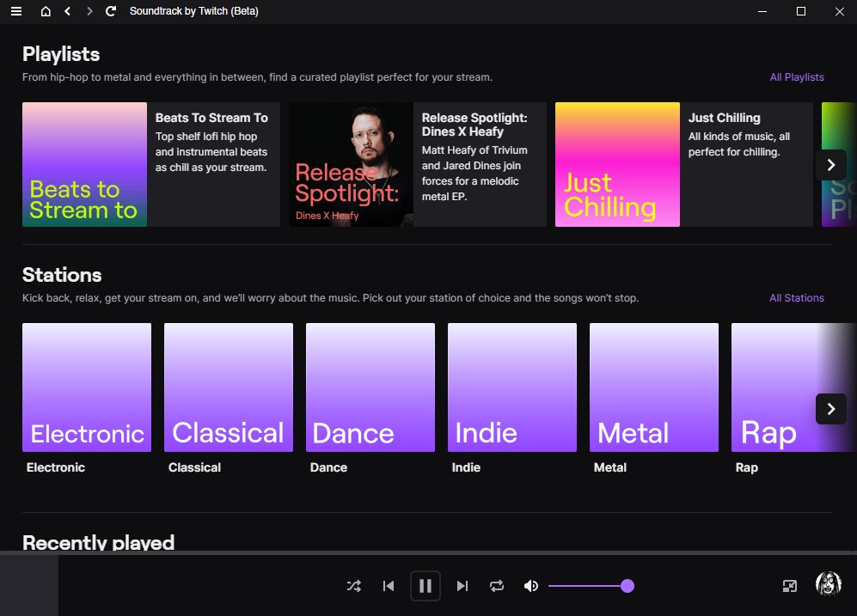Go to the Home page
Screen dimensions: 857x616
(46, 11)
